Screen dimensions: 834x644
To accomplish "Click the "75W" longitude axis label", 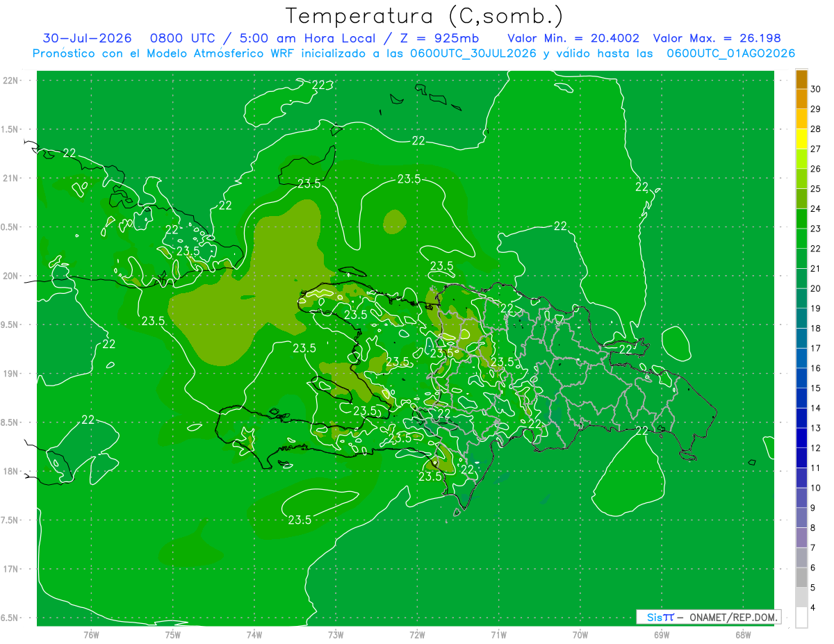I will coord(173,634).
